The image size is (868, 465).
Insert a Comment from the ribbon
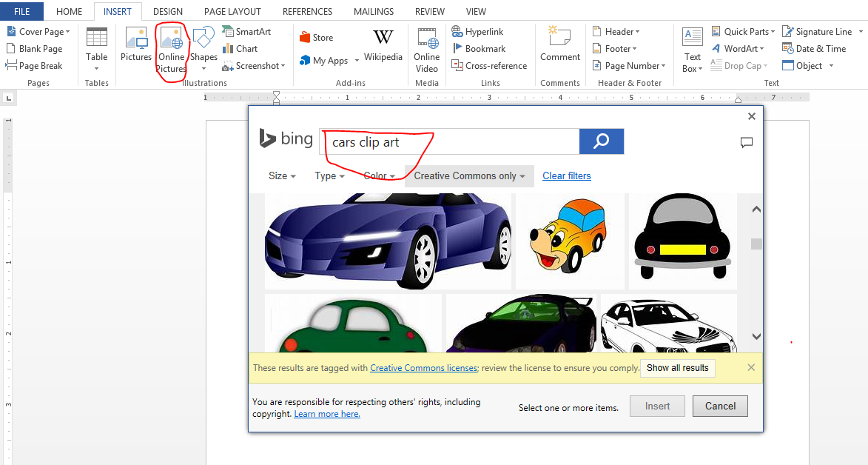click(x=559, y=46)
